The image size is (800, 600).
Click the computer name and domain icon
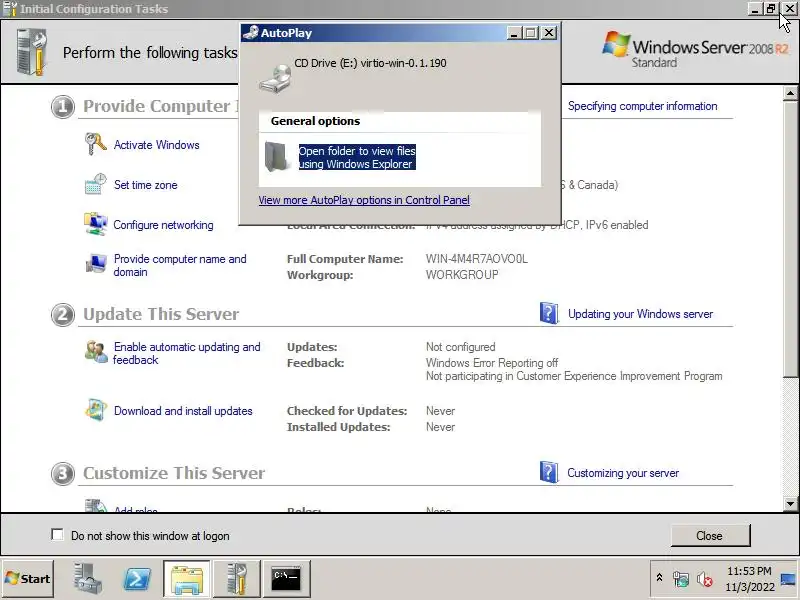[95, 263]
